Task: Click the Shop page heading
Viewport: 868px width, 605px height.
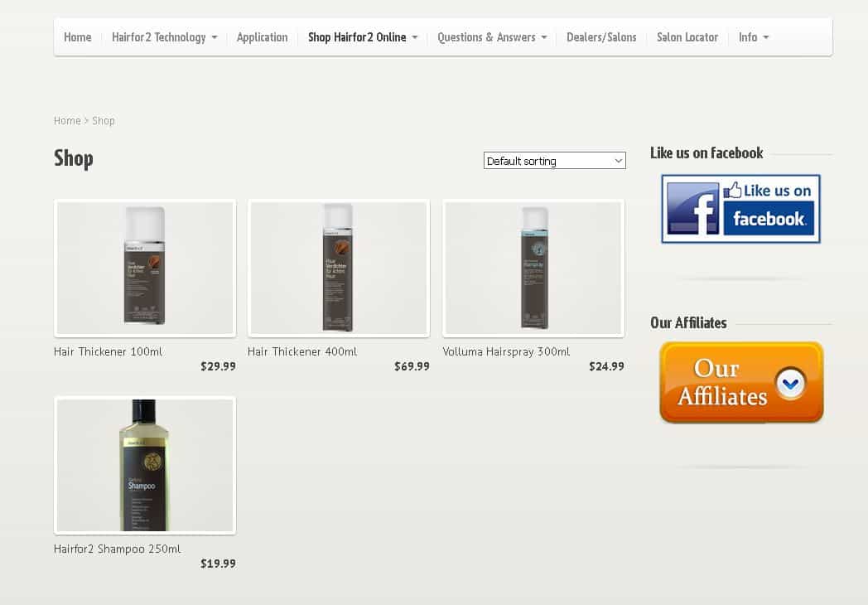Action: point(74,158)
